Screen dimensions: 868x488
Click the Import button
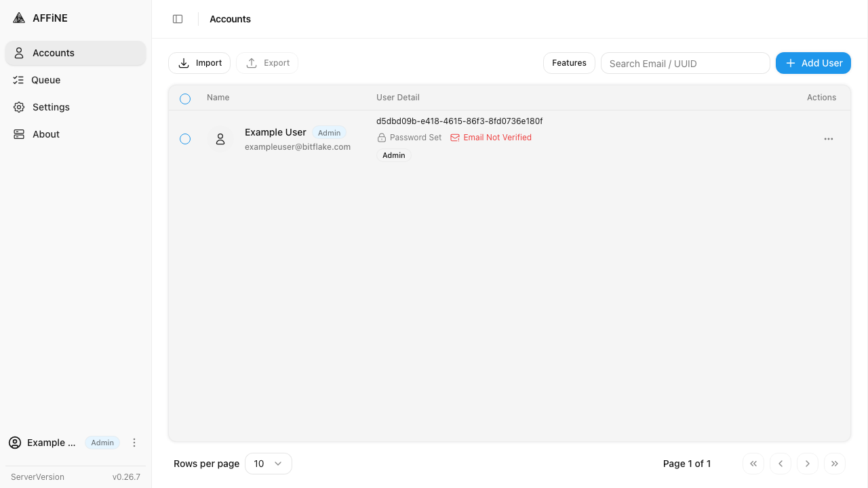pyautogui.click(x=199, y=63)
